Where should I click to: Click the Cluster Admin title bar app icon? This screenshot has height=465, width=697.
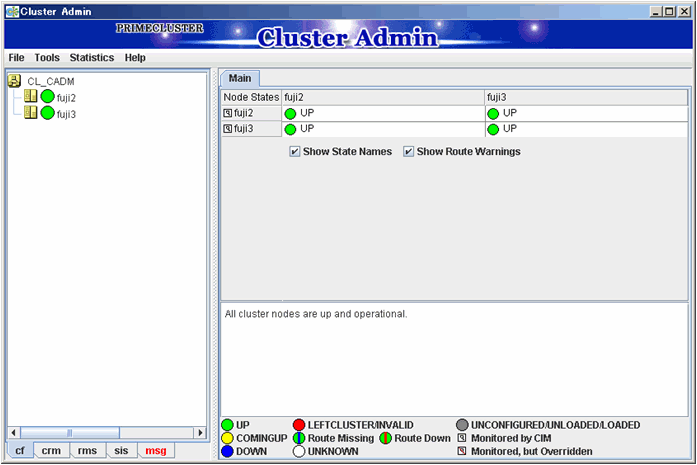[12, 12]
